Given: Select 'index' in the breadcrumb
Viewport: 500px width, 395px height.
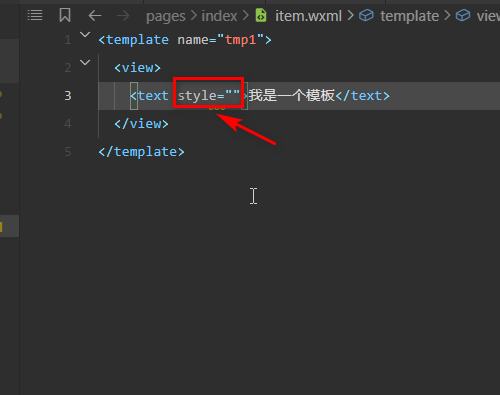Looking at the screenshot, I should pyautogui.click(x=219, y=16).
